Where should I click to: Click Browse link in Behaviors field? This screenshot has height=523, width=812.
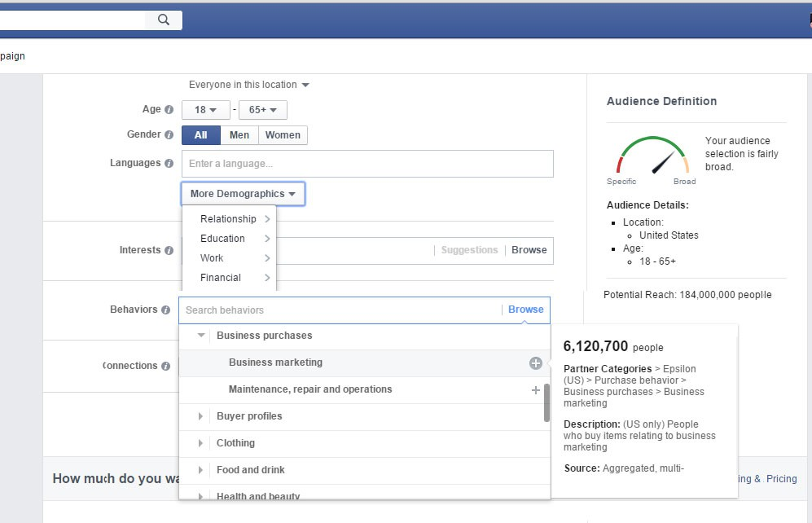[x=525, y=310]
